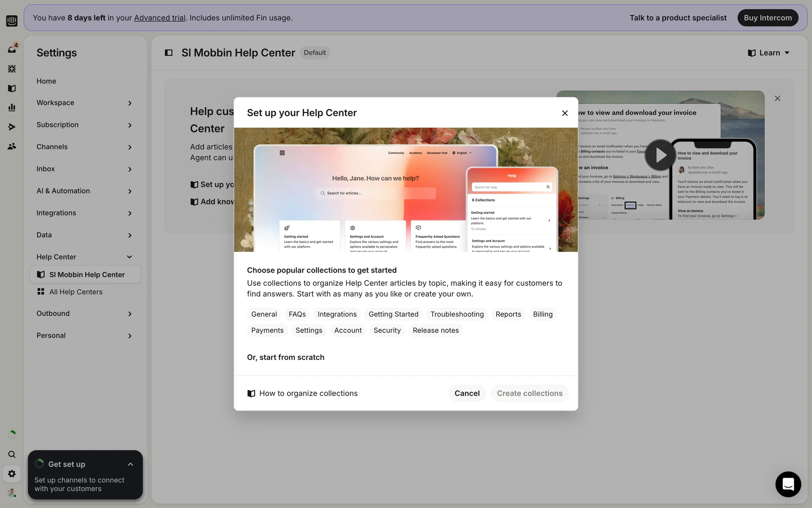The image size is (812, 508).
Task: Open the Inbox icon in left rail
Action: click(x=12, y=50)
